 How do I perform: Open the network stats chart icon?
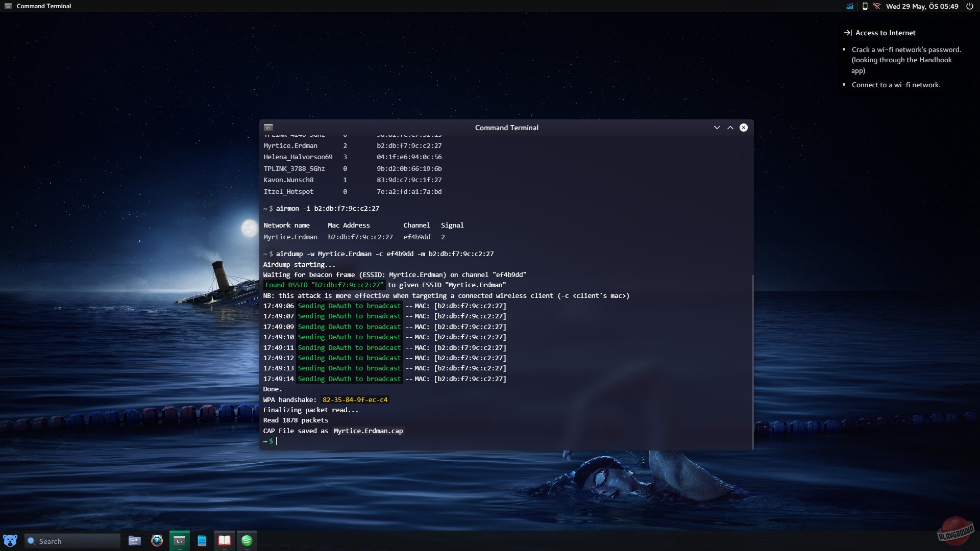(850, 6)
